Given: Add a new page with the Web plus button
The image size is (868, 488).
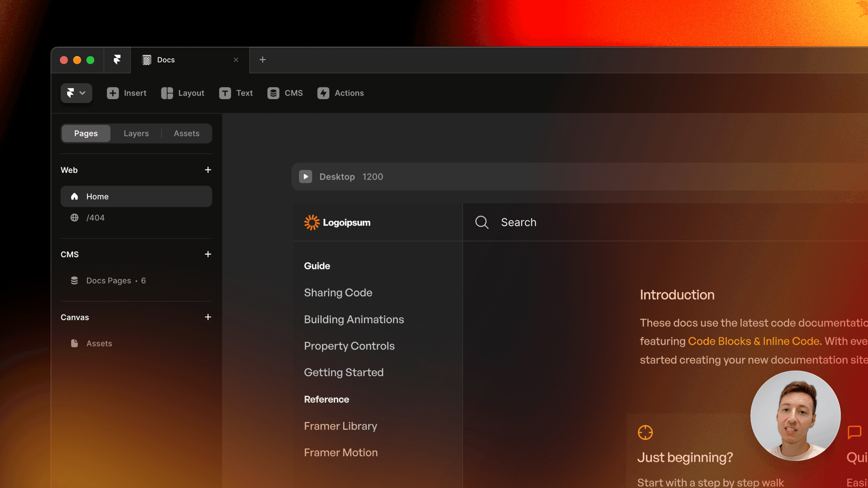Looking at the screenshot, I should tap(208, 169).
